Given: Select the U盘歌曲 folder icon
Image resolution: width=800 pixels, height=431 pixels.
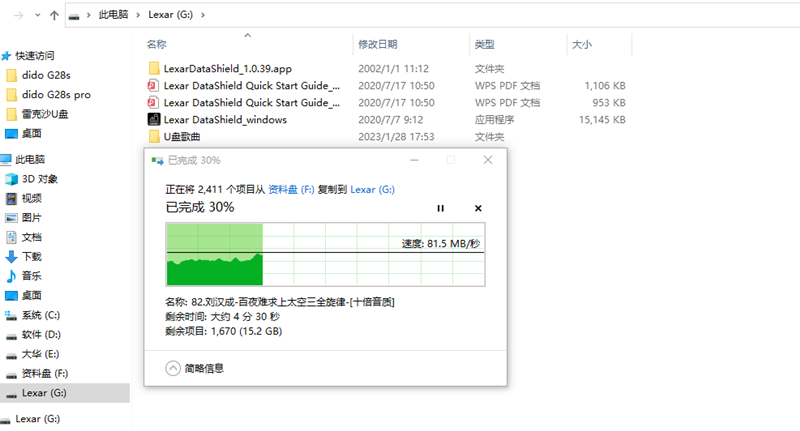Looking at the screenshot, I should pos(154,137).
